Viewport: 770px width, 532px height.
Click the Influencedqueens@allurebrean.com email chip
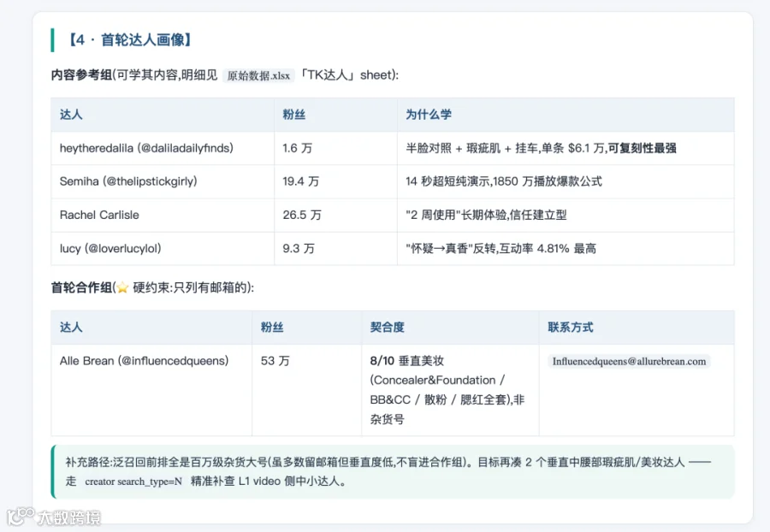click(x=629, y=362)
